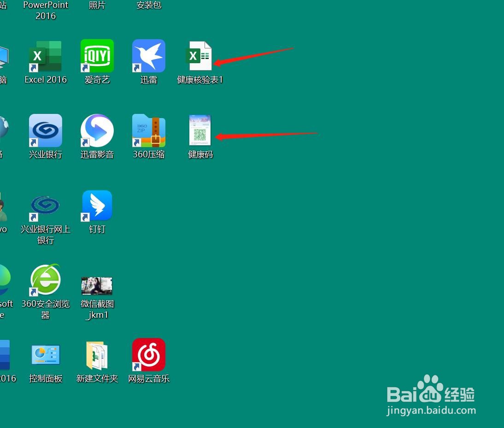504x428 pixels.
Task: Click the 360安全浏览器 text label
Action: pos(45,309)
